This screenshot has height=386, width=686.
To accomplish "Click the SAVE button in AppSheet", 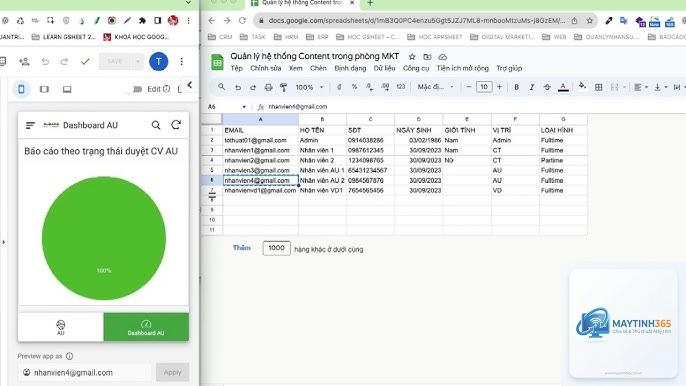I will [115, 61].
